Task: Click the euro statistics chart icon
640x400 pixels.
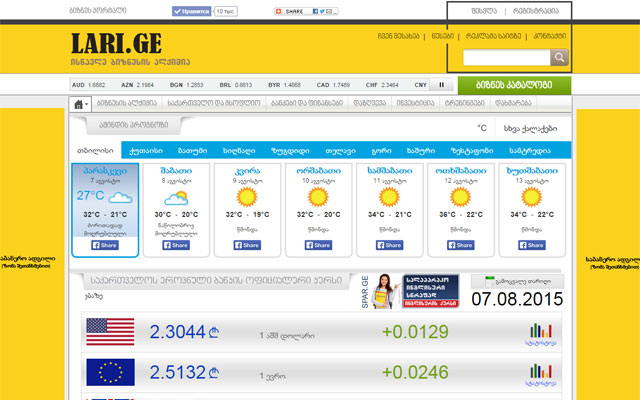Action: [539, 375]
